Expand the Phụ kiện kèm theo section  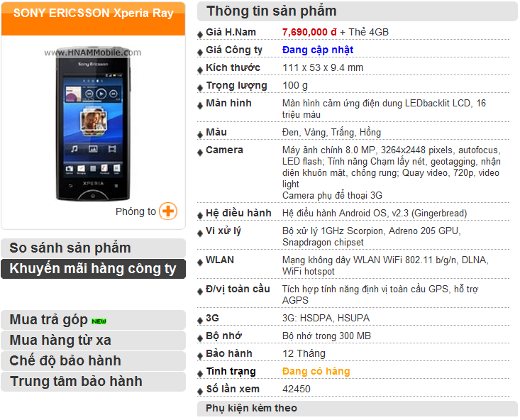coord(357,409)
